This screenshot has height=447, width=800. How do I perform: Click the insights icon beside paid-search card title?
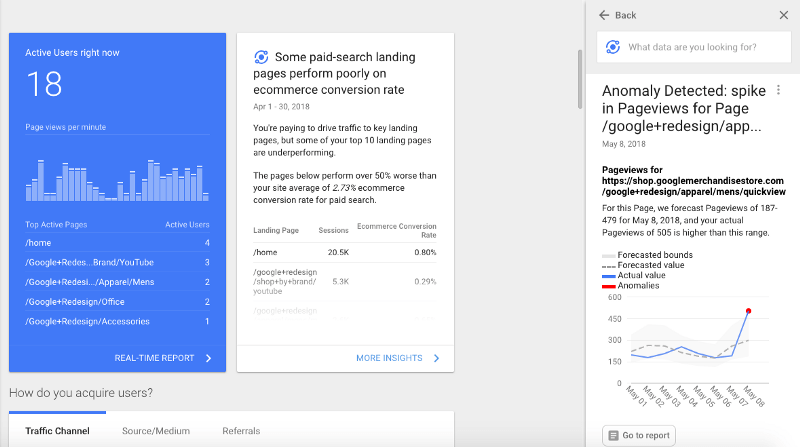pyautogui.click(x=261, y=57)
